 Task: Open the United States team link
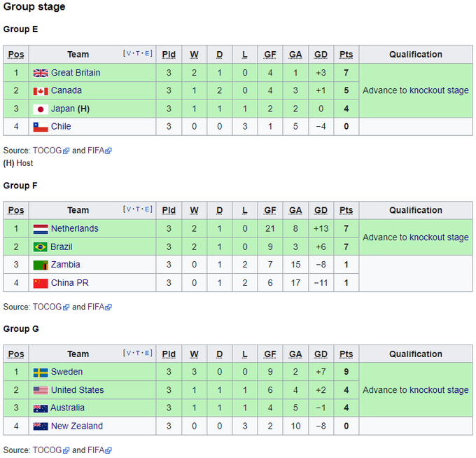[x=77, y=390]
